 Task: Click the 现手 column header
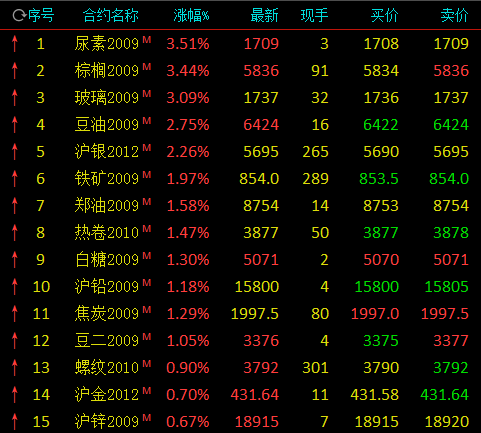[x=314, y=16]
